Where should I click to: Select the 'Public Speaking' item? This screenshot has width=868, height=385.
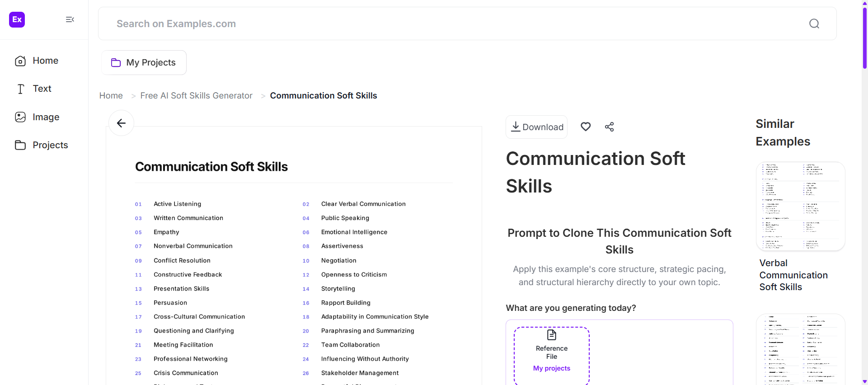click(x=345, y=218)
